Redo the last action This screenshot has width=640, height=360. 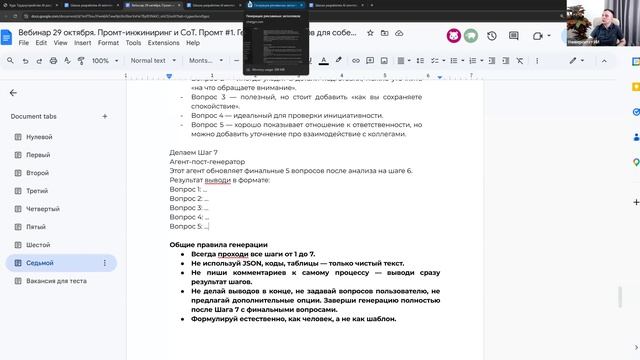pyautogui.click(x=39, y=61)
